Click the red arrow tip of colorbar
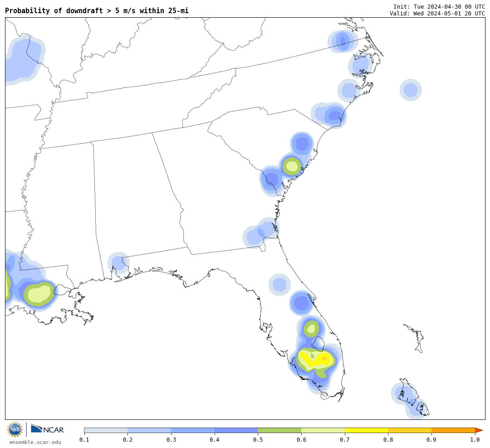 [479, 430]
